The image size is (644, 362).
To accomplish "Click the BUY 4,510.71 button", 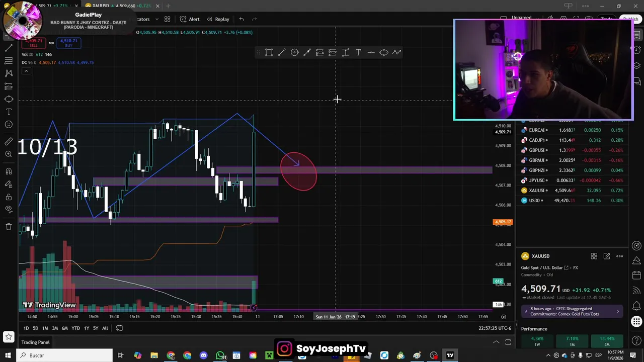I will point(68,43).
